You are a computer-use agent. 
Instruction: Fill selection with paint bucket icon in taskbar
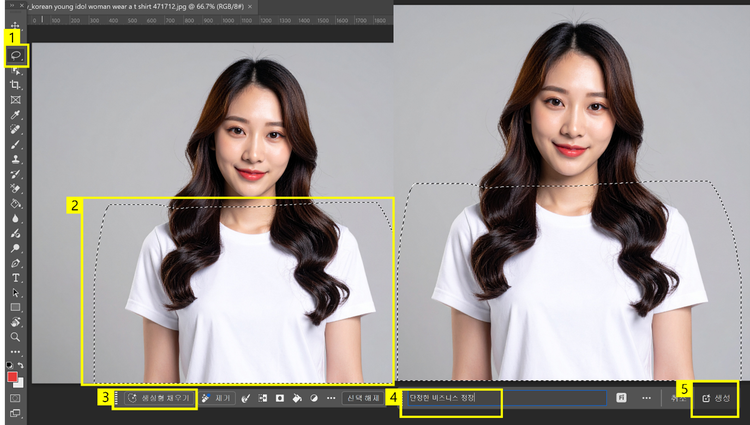click(297, 398)
